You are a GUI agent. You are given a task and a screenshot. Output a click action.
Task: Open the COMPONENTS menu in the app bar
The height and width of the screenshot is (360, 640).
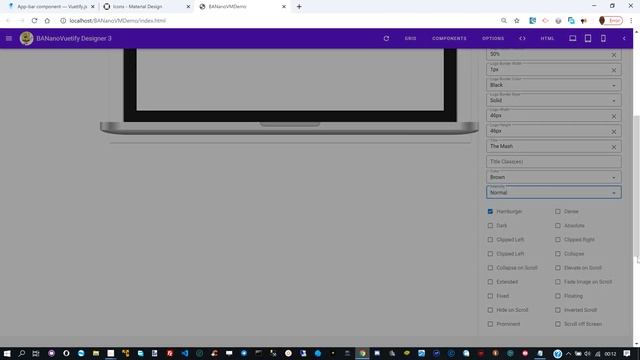(x=449, y=38)
